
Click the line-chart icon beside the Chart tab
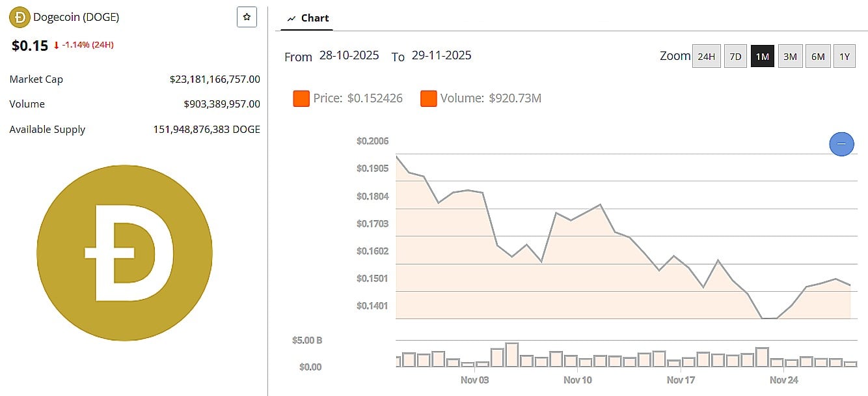[291, 18]
